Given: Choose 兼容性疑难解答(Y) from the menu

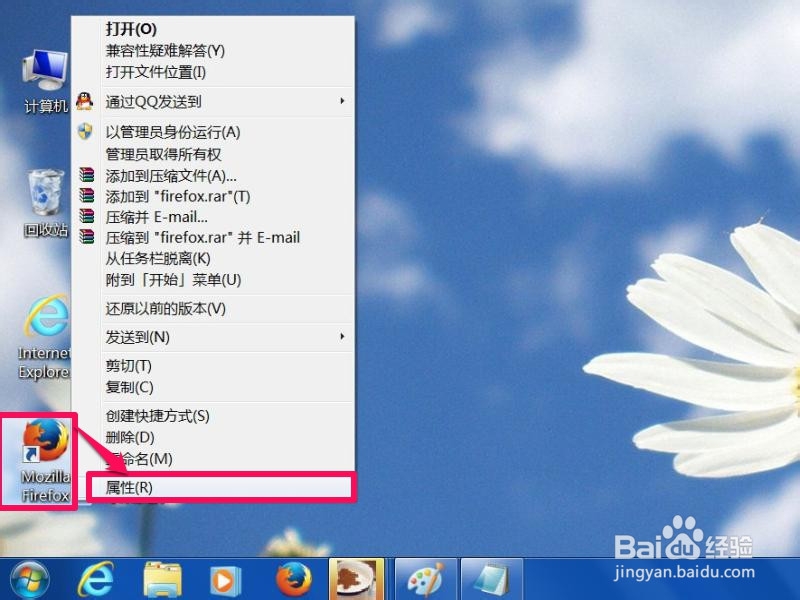Looking at the screenshot, I should 165,51.
